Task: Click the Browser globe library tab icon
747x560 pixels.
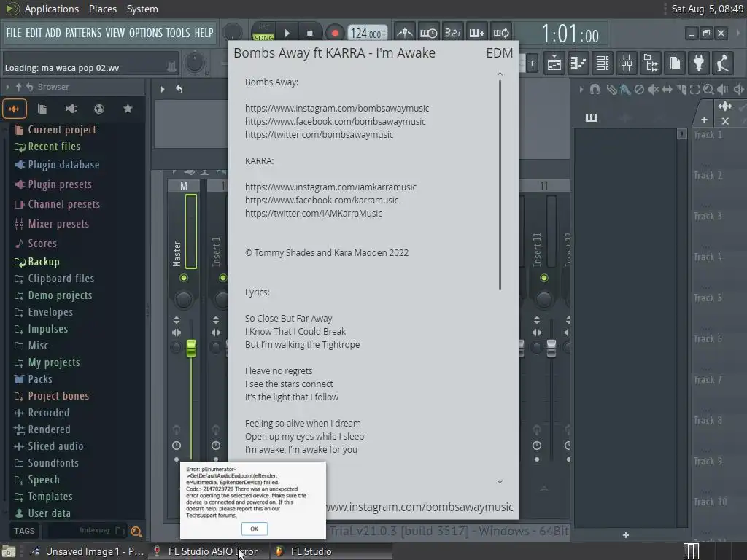Action: point(99,109)
